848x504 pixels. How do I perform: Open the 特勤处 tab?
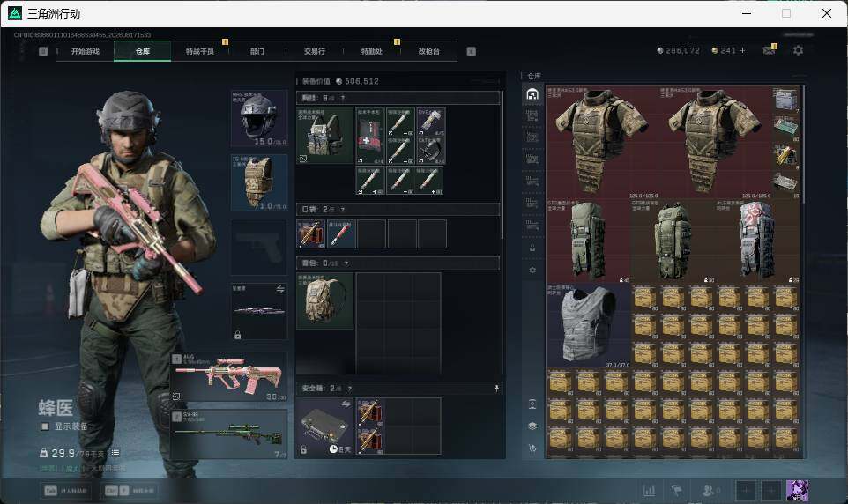(x=372, y=51)
